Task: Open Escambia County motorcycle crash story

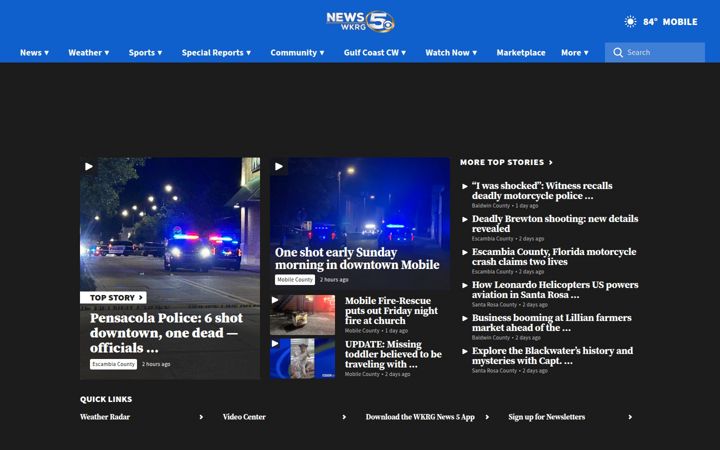Action: [x=554, y=257]
